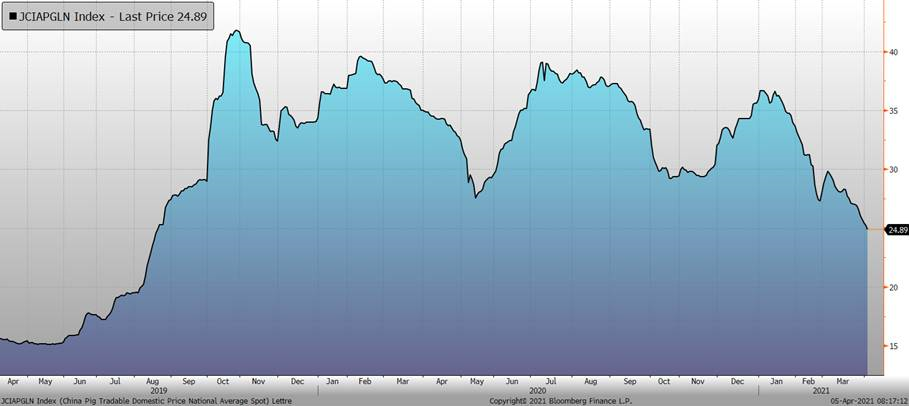Click the 35 value on price axis
The width and height of the screenshot is (909, 406).
coord(892,111)
